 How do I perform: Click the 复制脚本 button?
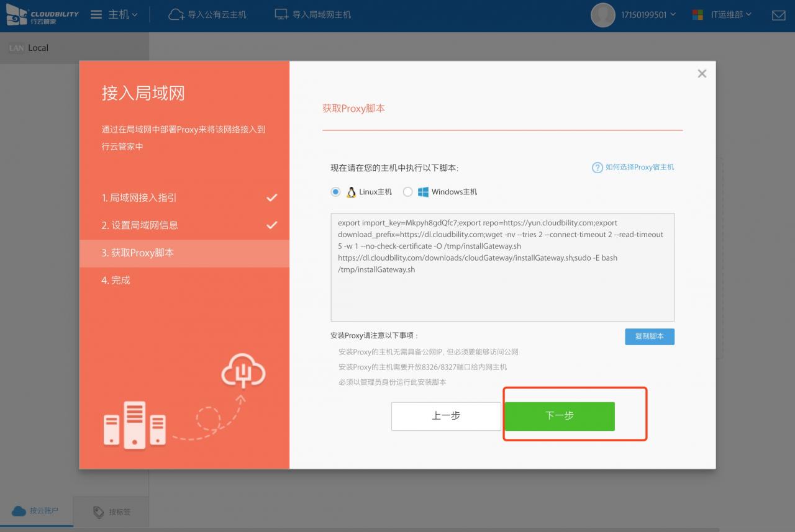click(649, 336)
